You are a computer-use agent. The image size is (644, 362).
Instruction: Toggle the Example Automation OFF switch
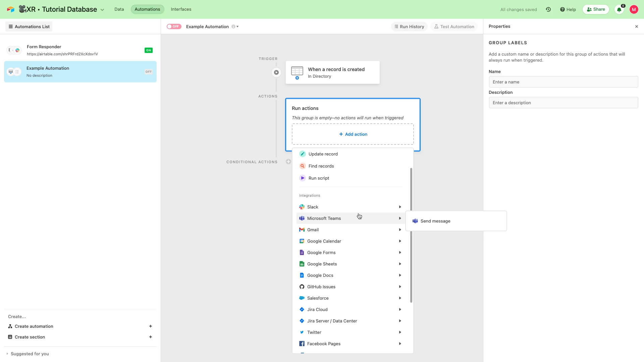[174, 27]
